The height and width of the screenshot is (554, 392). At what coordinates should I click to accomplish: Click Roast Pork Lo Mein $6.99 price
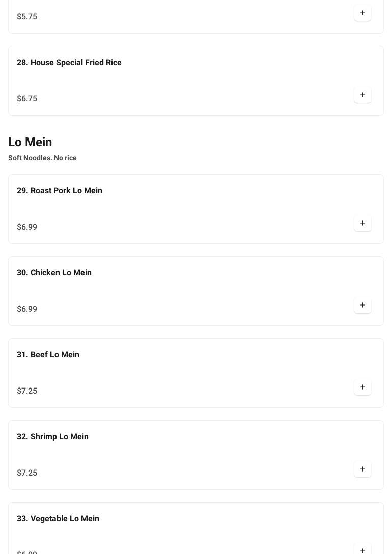click(x=27, y=227)
